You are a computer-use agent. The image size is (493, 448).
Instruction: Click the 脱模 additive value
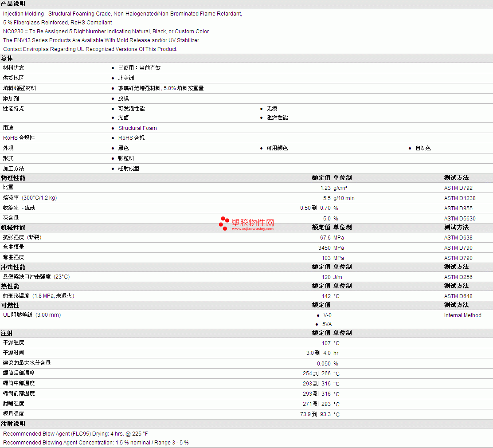pos(123,98)
